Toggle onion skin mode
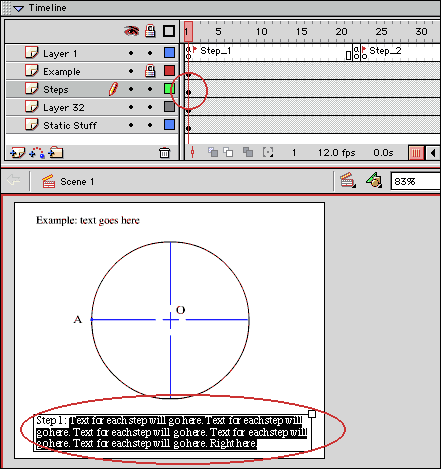 coord(213,152)
